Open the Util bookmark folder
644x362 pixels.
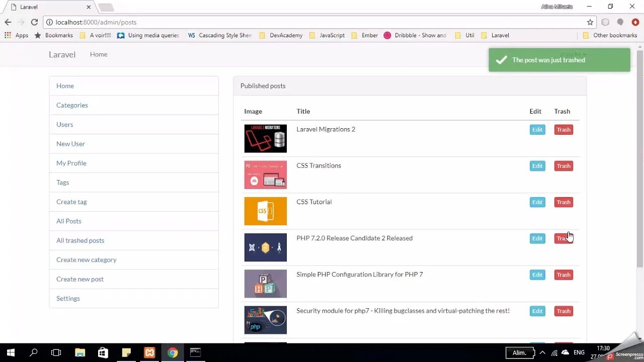point(464,35)
